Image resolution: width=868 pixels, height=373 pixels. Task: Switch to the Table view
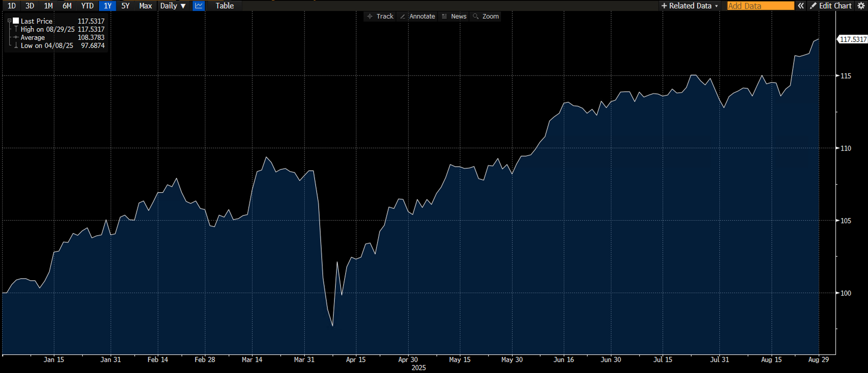click(224, 6)
